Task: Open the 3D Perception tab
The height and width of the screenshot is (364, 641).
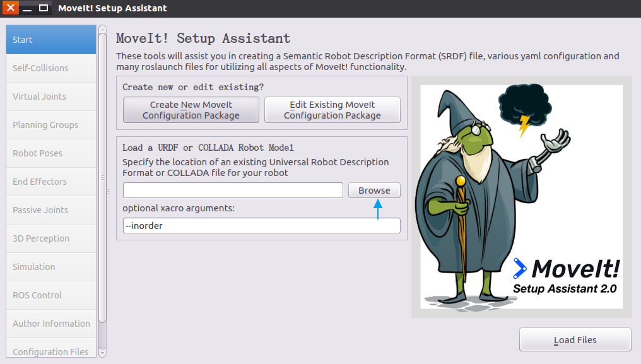Action: 51,238
